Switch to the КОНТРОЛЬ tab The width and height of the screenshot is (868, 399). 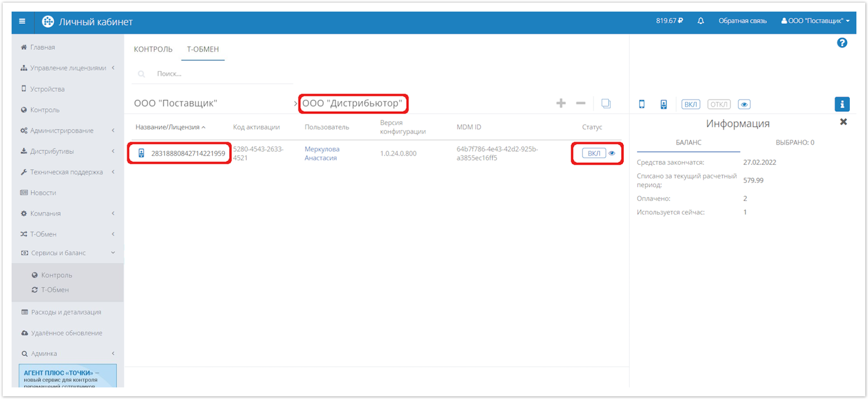point(153,49)
